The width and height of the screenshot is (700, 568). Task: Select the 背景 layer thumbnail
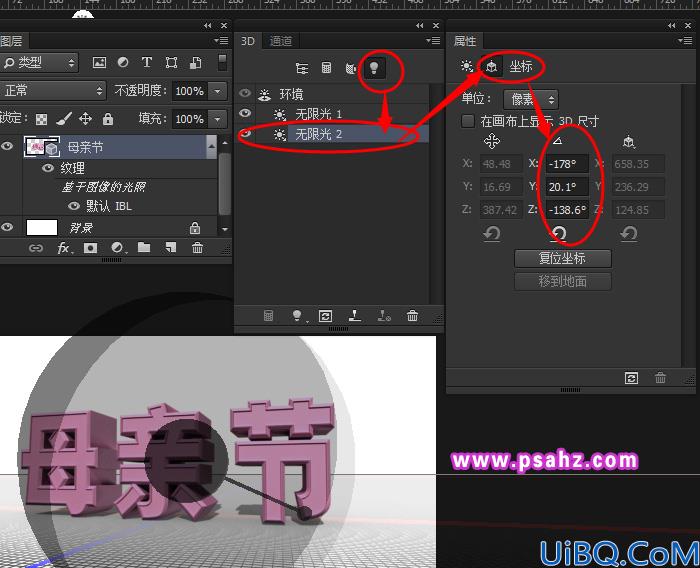(42, 227)
